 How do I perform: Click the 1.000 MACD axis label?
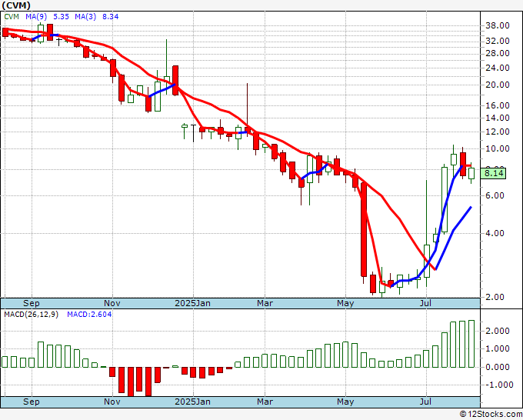coord(498,349)
